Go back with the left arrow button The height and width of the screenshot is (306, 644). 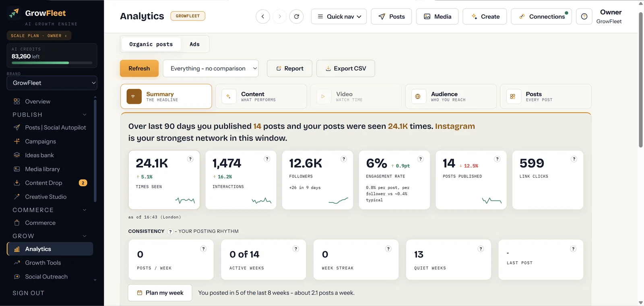tap(263, 17)
